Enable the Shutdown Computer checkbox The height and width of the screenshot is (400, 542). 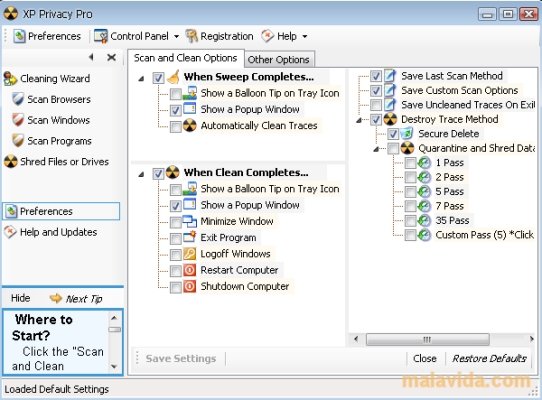(176, 287)
